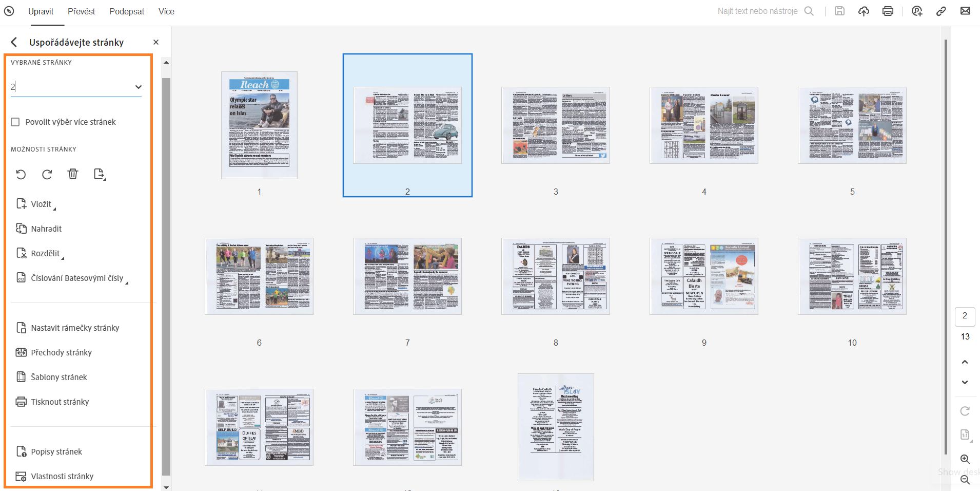Select the page 4 thumbnail

pos(704,125)
